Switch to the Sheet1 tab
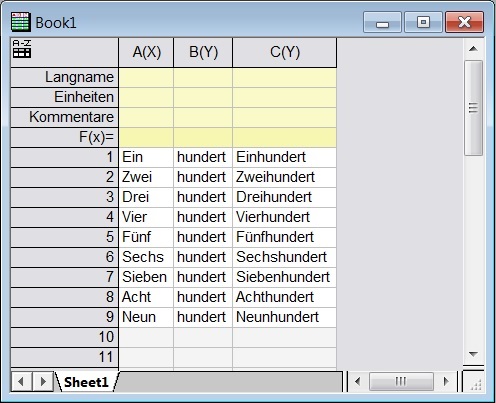 (x=86, y=382)
